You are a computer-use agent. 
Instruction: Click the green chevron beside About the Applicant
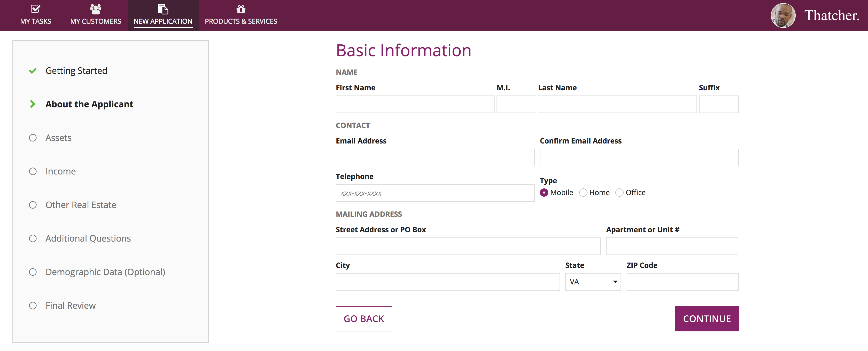pos(33,104)
